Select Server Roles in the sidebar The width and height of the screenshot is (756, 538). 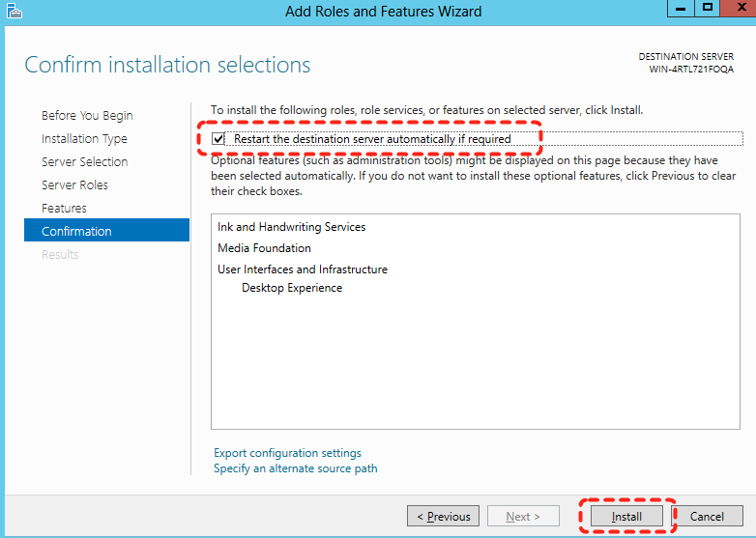tap(74, 185)
